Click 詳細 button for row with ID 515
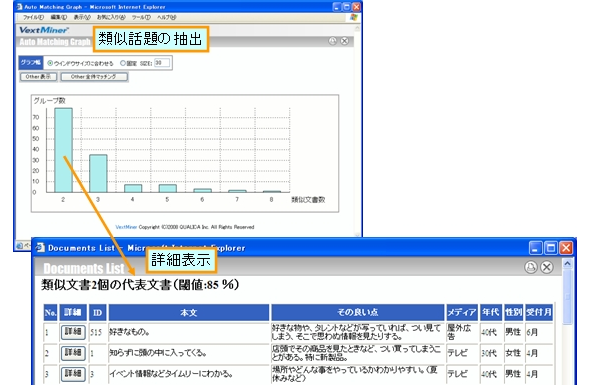The image size is (590, 385). tap(73, 332)
